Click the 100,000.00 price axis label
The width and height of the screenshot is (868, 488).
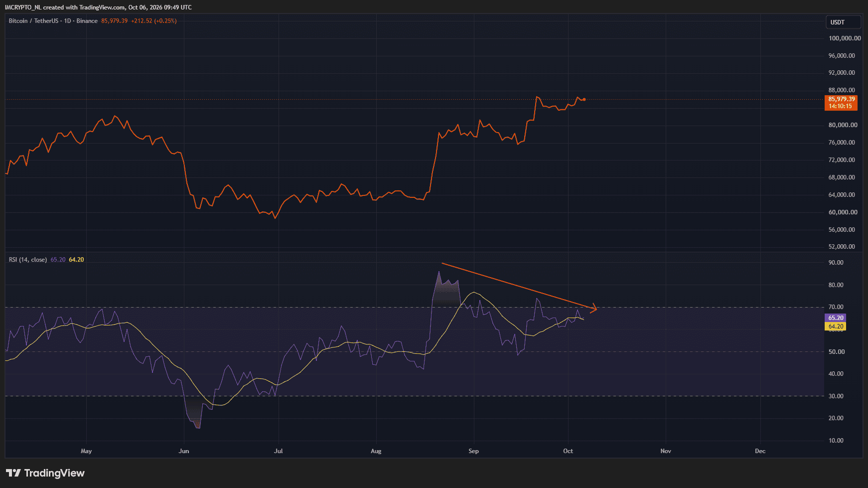pyautogui.click(x=845, y=38)
